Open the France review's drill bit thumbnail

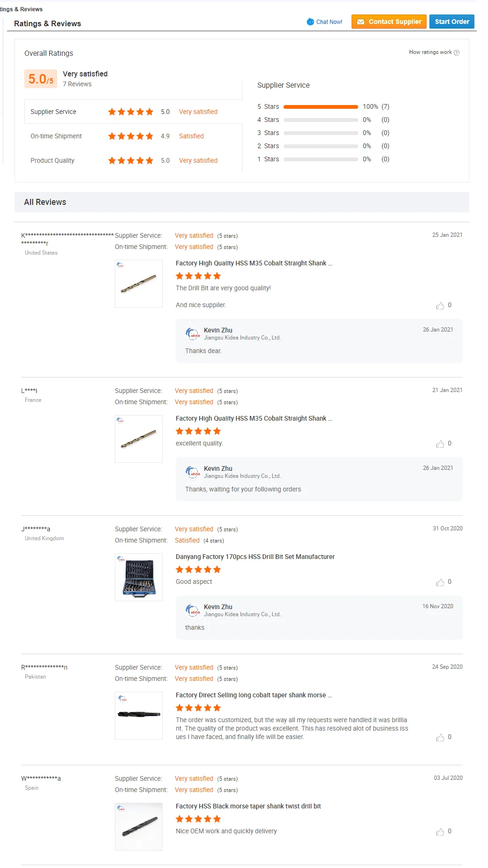[139, 439]
